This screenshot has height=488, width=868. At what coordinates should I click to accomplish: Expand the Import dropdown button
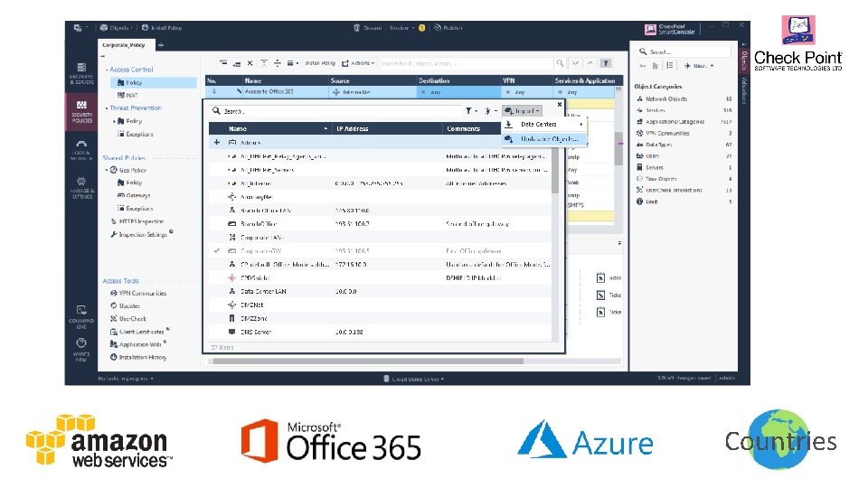tap(522, 110)
